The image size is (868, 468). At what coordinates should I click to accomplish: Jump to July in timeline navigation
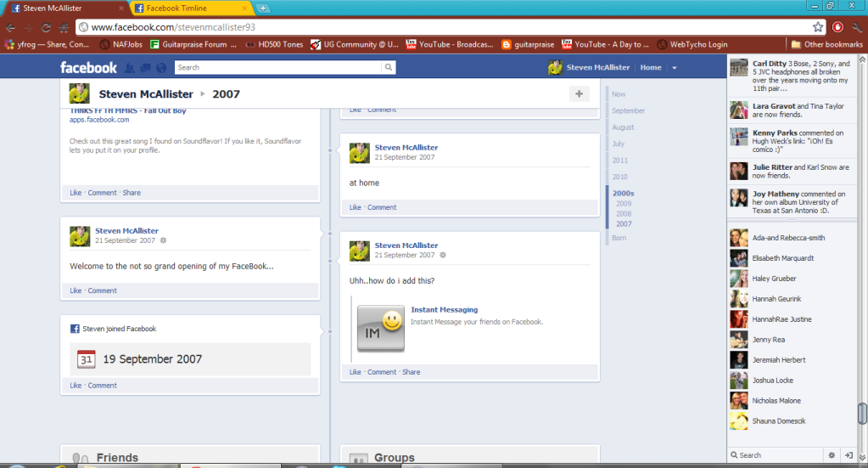[618, 144]
